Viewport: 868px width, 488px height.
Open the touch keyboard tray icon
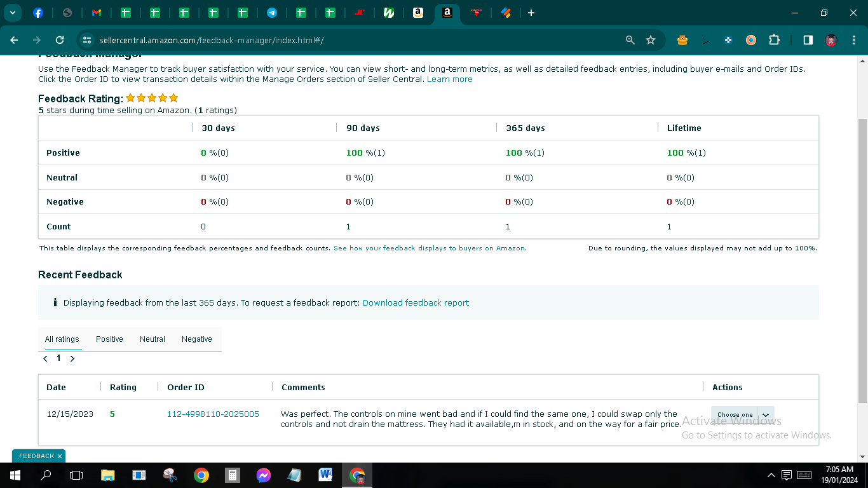[x=804, y=475]
